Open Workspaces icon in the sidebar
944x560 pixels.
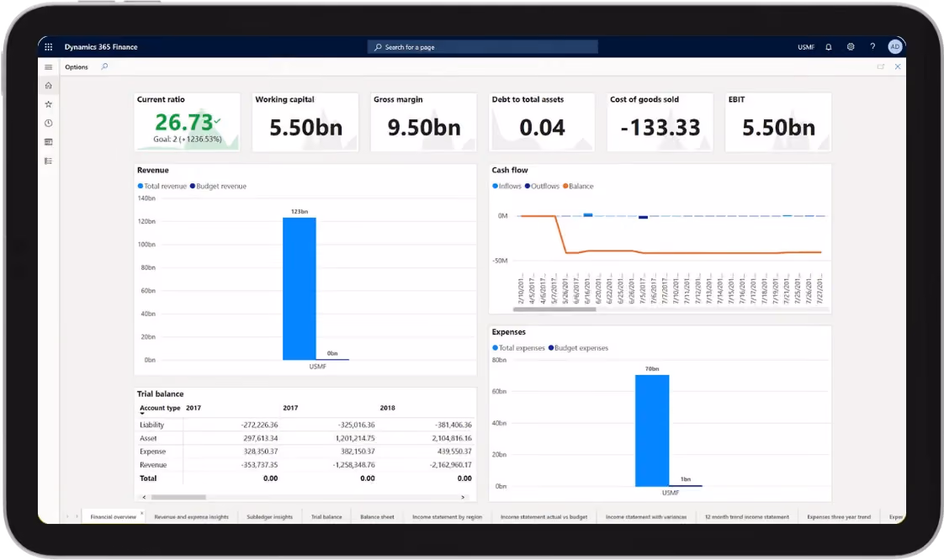point(48,142)
